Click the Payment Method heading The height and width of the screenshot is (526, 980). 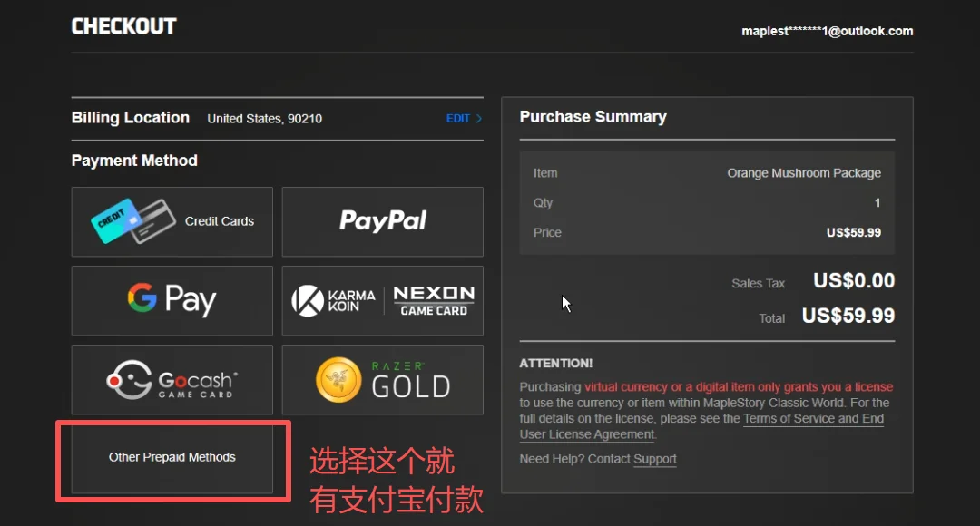[134, 161]
